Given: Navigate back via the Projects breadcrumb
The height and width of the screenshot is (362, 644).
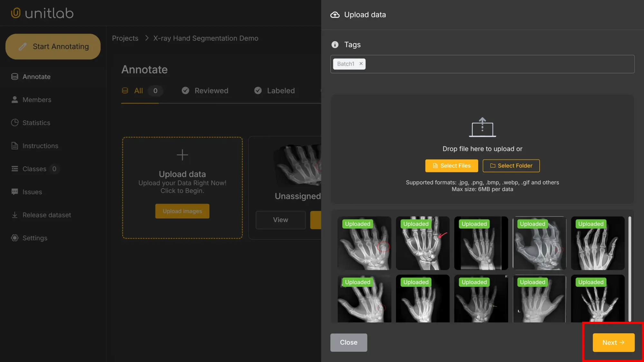Looking at the screenshot, I should point(125,38).
